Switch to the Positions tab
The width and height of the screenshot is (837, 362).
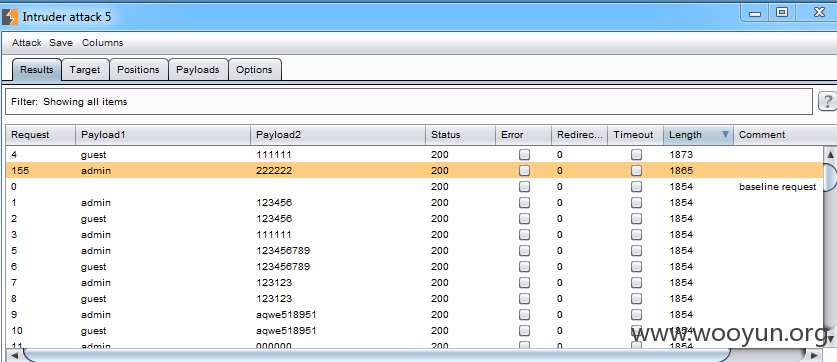tap(138, 69)
